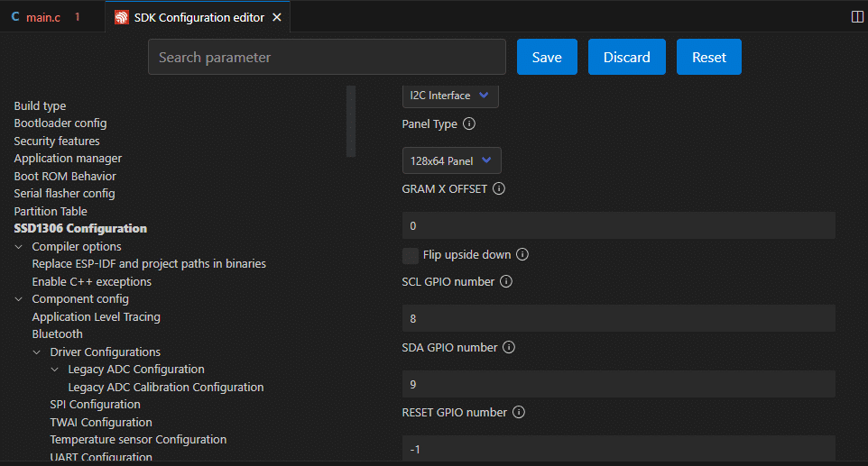The height and width of the screenshot is (466, 868).
Task: Show RESET GPIO number info tooltip
Action: click(519, 412)
